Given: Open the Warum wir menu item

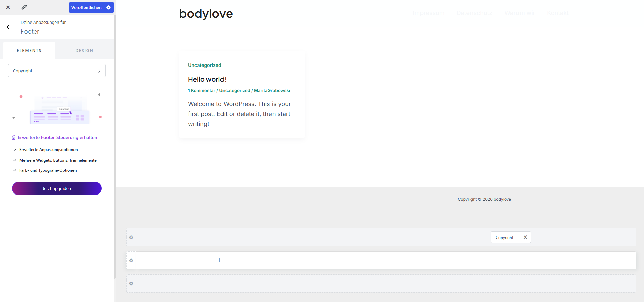Looking at the screenshot, I should [x=519, y=13].
